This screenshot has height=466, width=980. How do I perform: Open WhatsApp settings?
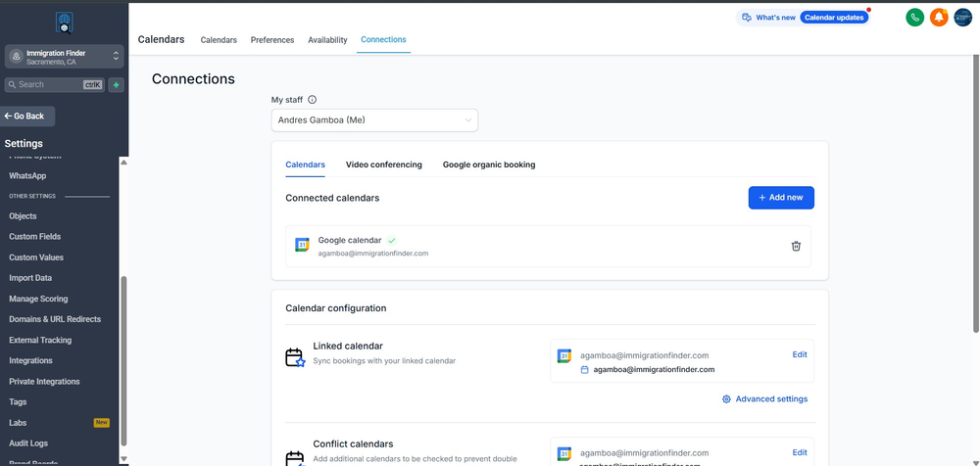[x=27, y=176]
